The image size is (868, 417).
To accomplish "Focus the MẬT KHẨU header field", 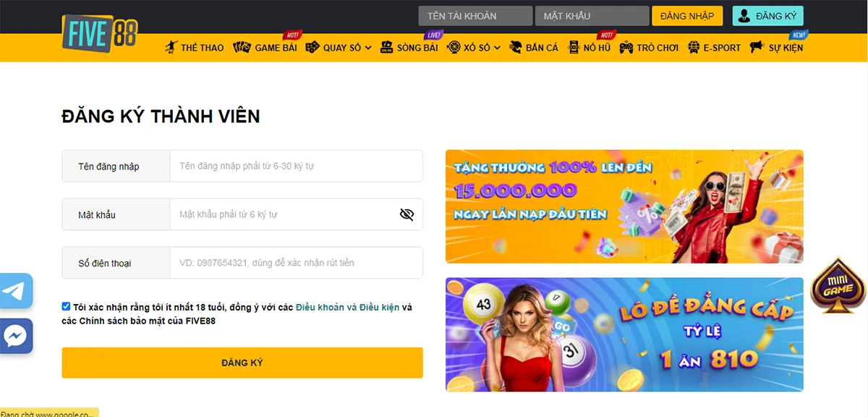I will [592, 16].
